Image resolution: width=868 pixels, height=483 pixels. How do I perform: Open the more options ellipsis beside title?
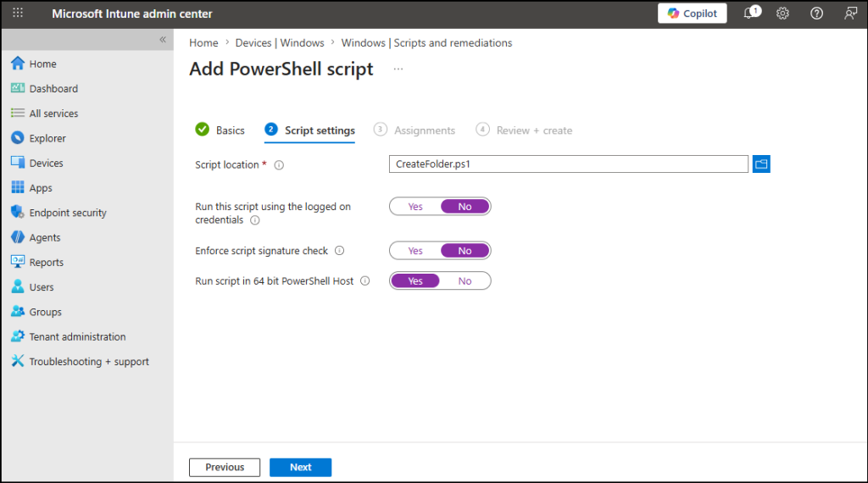[x=398, y=69]
